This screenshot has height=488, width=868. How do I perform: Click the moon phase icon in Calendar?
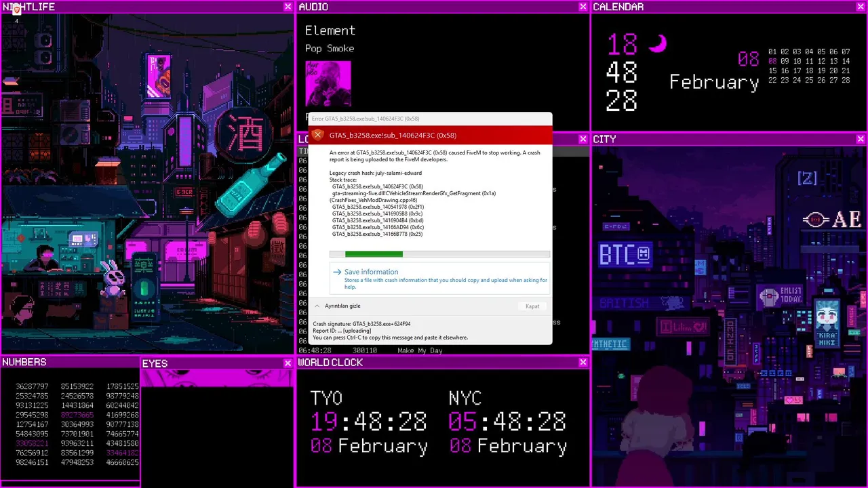coord(658,43)
